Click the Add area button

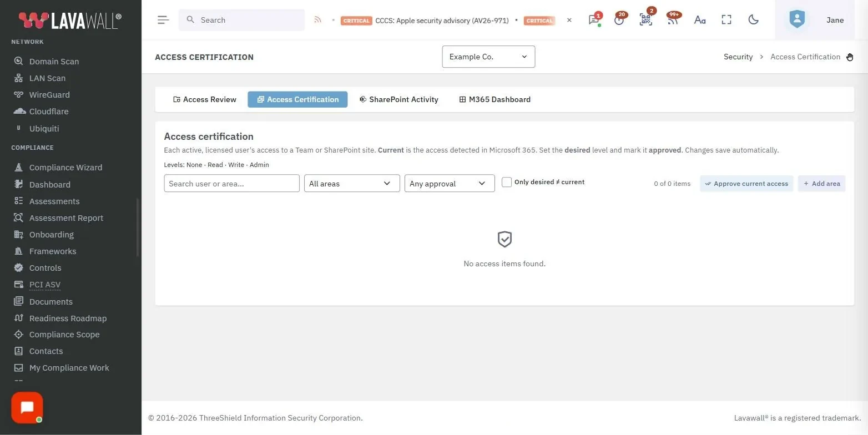tap(822, 184)
